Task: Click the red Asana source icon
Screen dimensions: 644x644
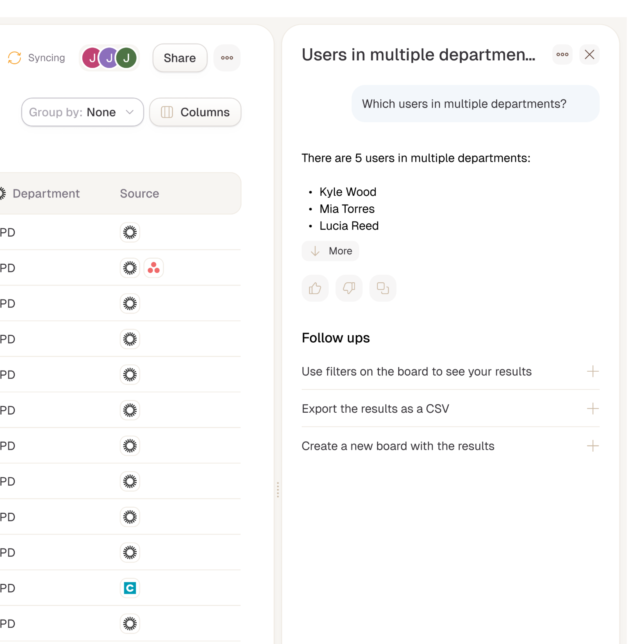Action: [x=153, y=268]
